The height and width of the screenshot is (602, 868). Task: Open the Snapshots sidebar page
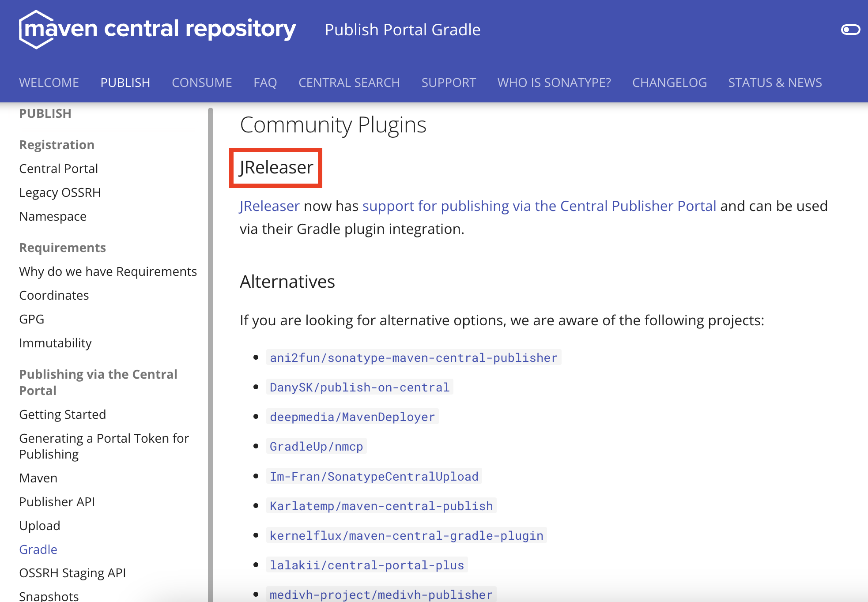click(x=49, y=596)
